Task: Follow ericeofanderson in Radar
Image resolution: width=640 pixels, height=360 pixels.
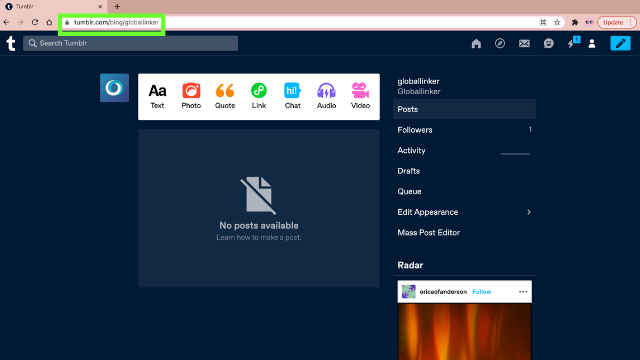Action: pos(482,291)
